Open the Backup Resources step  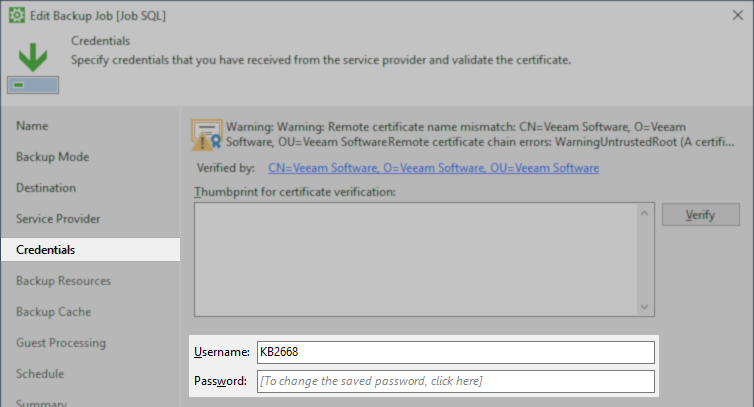coord(63,281)
